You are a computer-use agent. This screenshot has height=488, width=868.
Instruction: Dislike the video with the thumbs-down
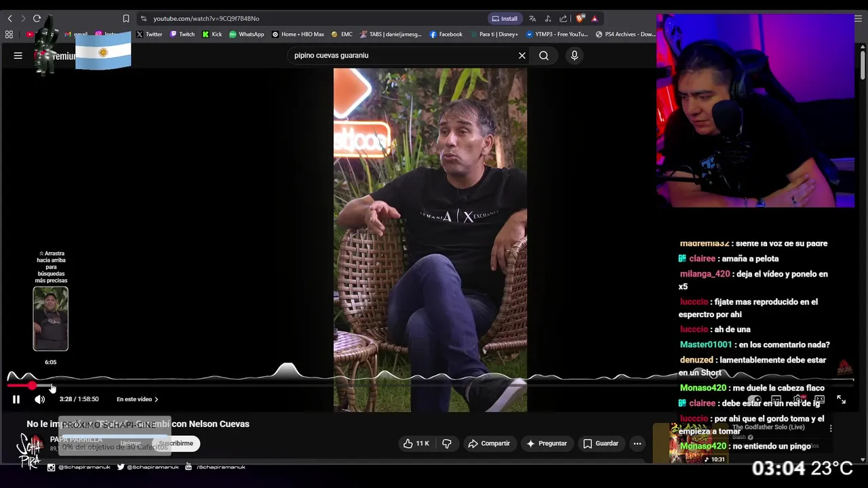pos(447,443)
